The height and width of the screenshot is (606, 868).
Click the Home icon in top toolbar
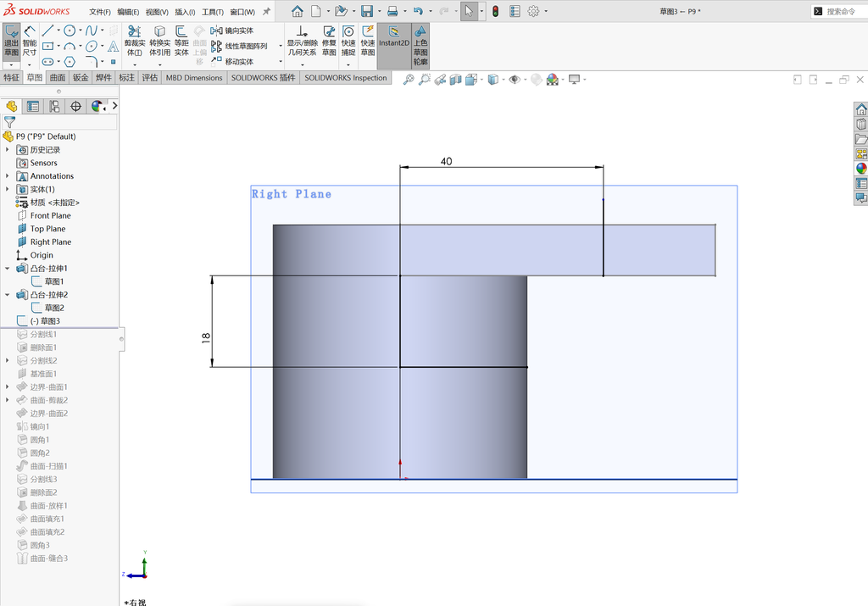(x=298, y=11)
